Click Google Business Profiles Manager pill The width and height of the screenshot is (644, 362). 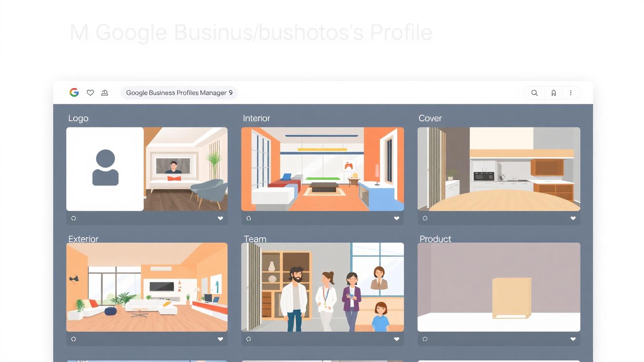(x=179, y=93)
